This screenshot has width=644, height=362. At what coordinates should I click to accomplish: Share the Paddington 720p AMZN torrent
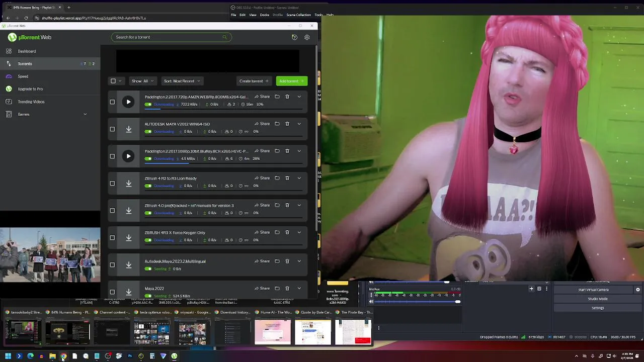pos(262,97)
